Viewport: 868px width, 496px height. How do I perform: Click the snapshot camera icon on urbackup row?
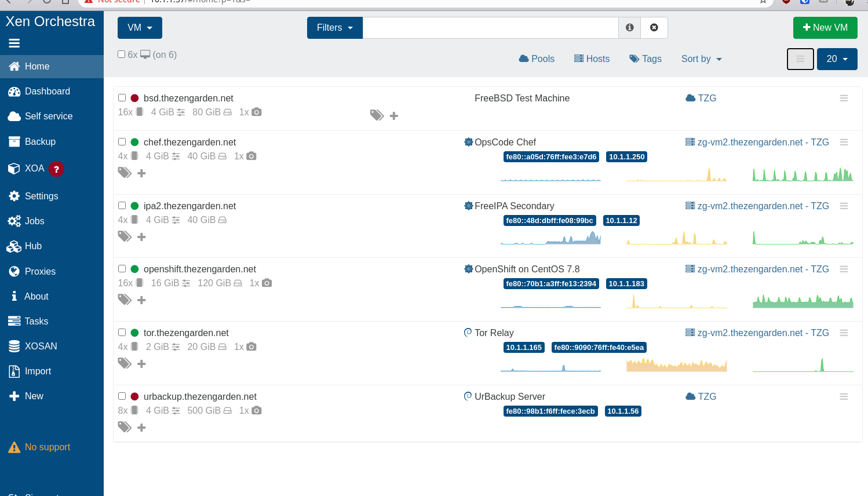tap(257, 410)
